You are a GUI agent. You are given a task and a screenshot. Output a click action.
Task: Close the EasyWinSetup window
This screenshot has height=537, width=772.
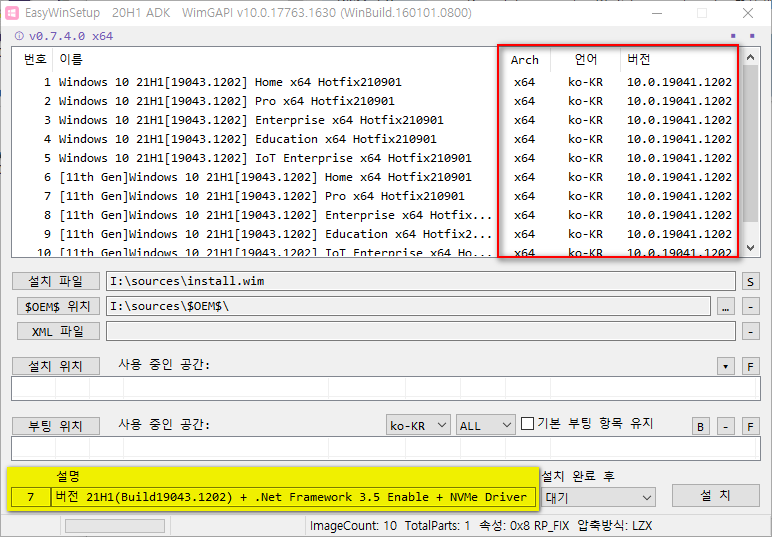748,13
